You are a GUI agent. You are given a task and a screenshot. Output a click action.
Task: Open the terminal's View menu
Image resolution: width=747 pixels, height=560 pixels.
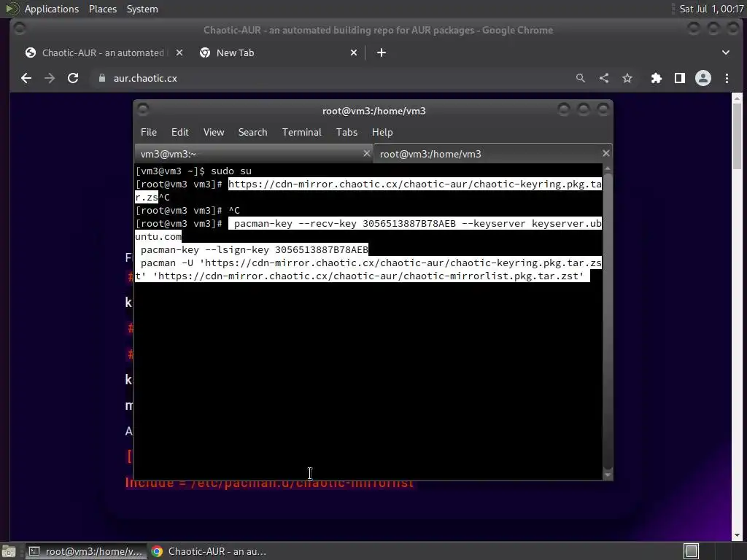coord(214,132)
